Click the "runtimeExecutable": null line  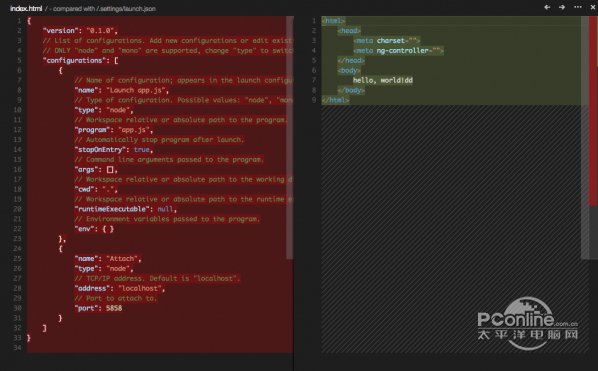click(x=126, y=209)
